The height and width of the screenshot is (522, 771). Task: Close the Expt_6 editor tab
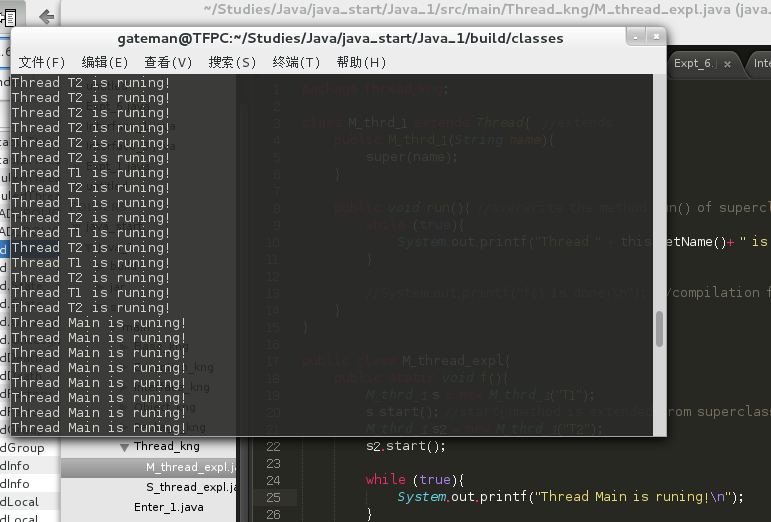click(x=727, y=63)
